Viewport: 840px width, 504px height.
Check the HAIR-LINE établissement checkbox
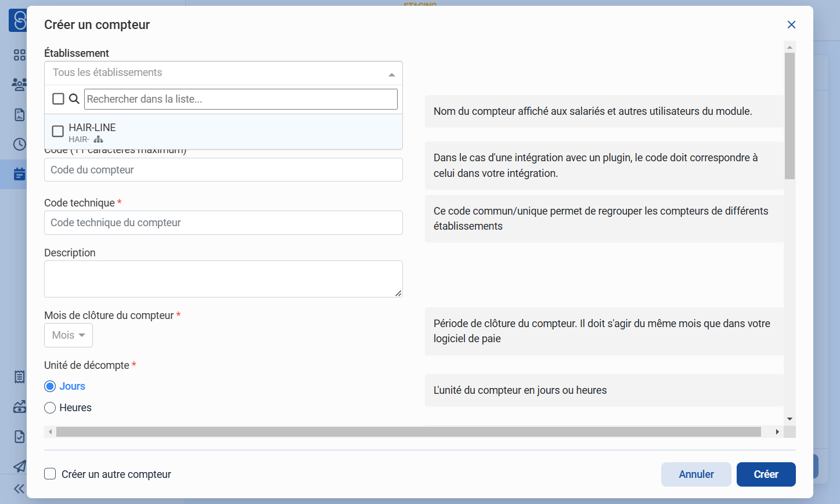click(x=58, y=131)
